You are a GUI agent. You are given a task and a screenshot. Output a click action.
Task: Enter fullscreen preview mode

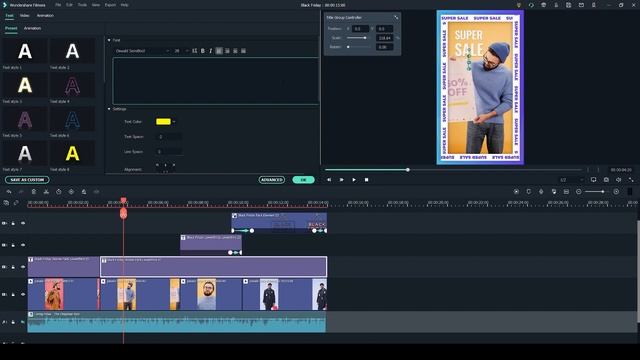[x=631, y=180]
